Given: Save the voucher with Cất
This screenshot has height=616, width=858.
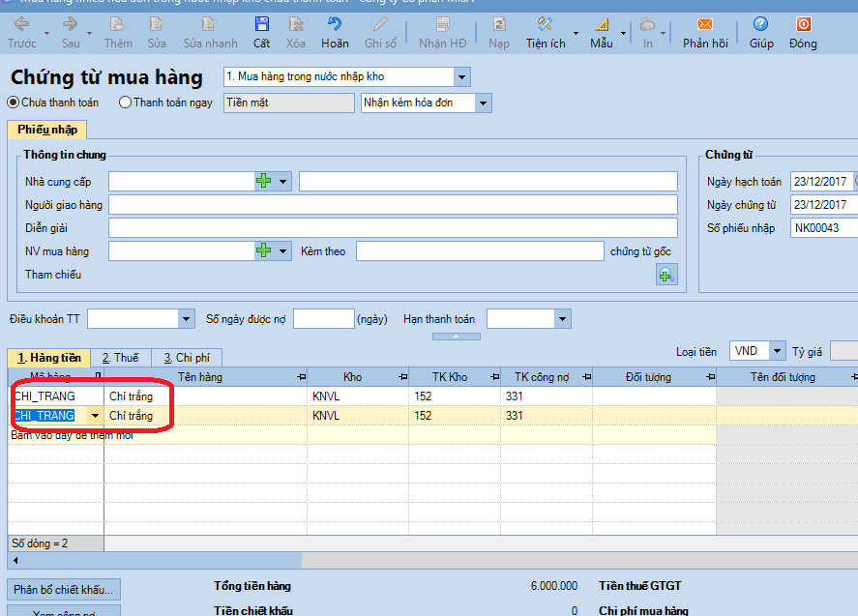Looking at the screenshot, I should [261, 33].
